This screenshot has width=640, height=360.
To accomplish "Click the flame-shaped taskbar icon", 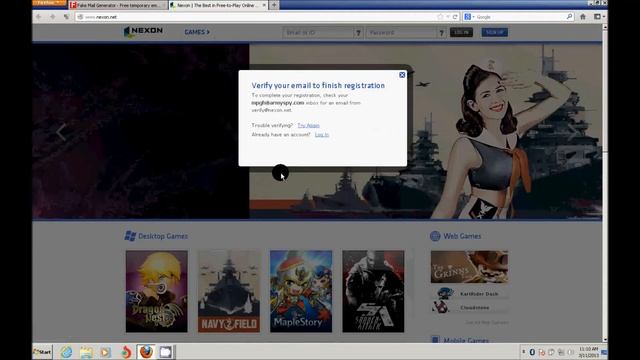I will (126, 352).
